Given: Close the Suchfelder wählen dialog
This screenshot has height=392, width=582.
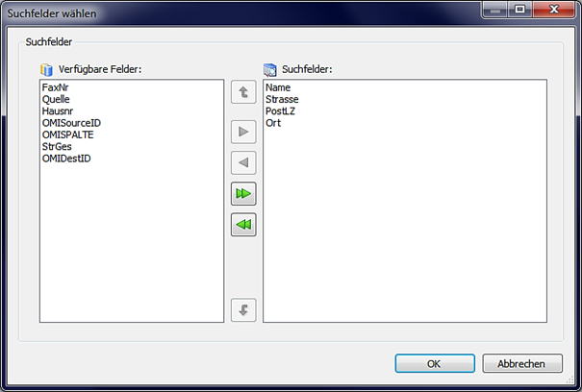Looking at the screenshot, I should click(554, 10).
